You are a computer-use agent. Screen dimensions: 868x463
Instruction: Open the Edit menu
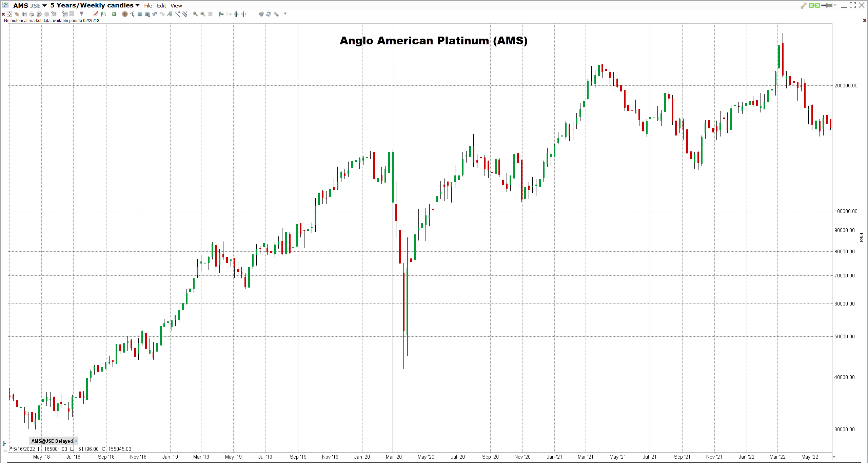point(161,5)
